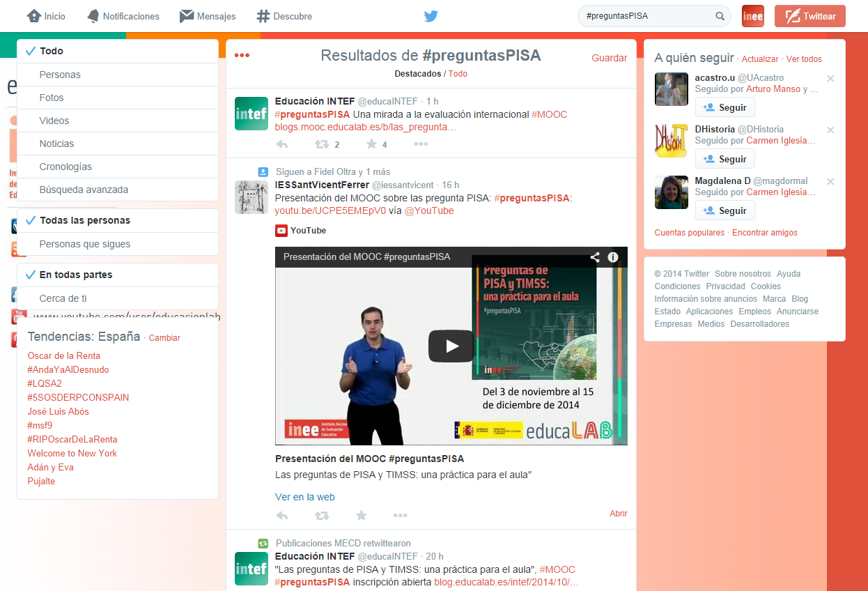Open Notificaciones bell icon

[93, 15]
